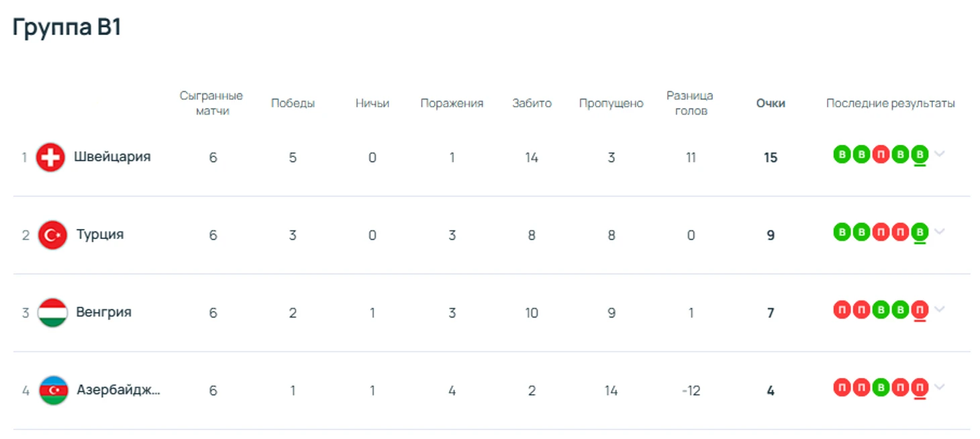Click the Switzerland flag icon

click(50, 158)
